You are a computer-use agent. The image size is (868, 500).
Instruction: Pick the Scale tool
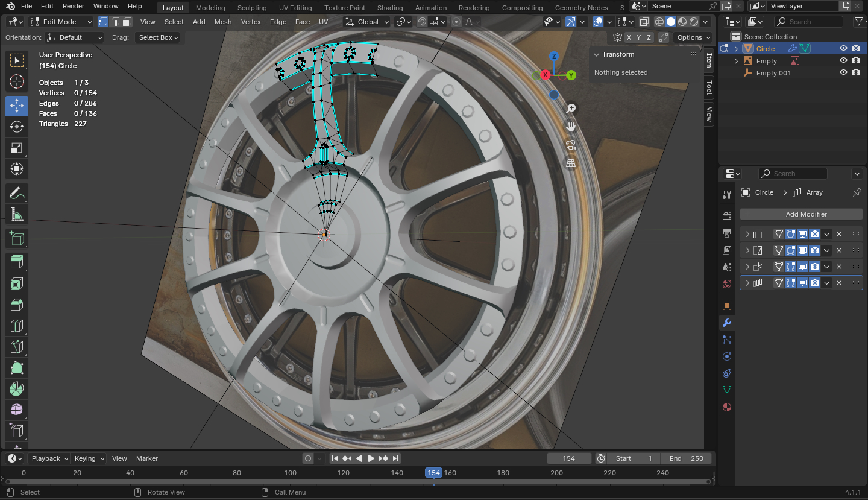pyautogui.click(x=17, y=148)
